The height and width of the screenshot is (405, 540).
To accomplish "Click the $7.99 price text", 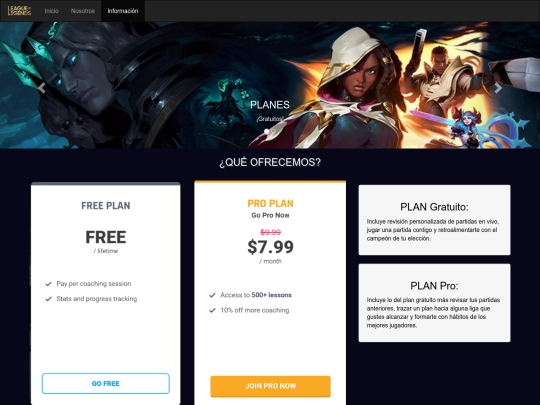I will point(270,247).
